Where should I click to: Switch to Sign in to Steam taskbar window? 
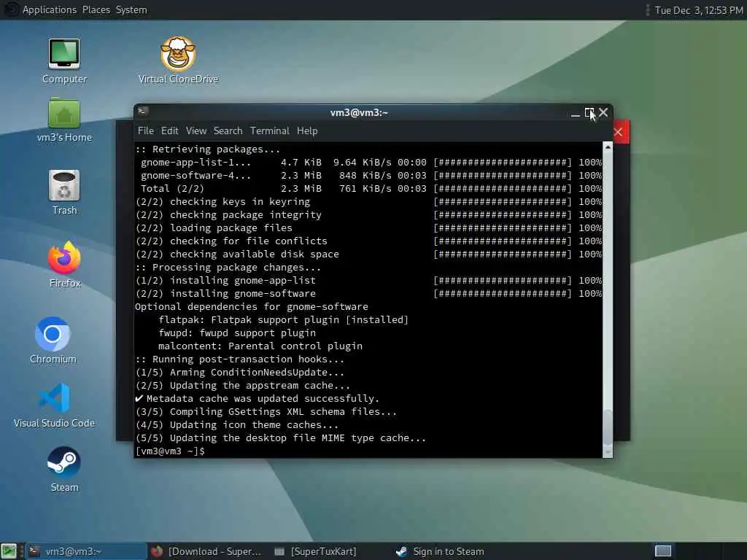point(440,551)
